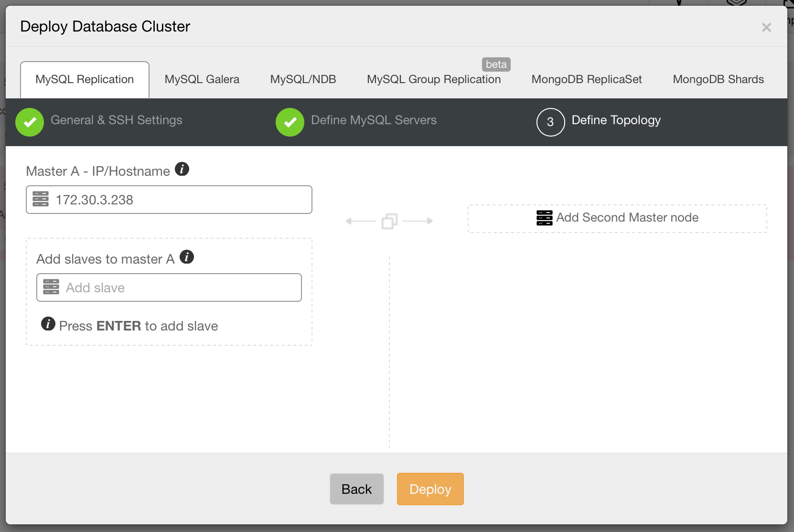Click the Back button

357,489
